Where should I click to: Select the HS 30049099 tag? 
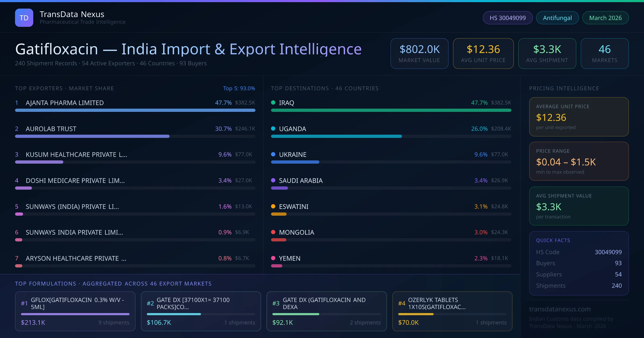507,18
